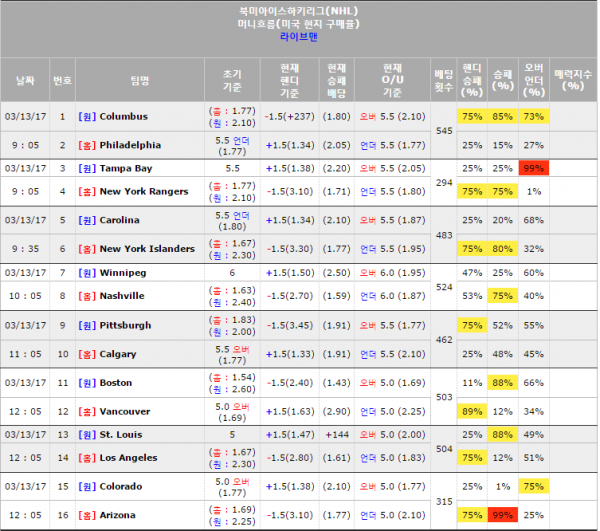Click the red 99% over/under cell for Tampa Bay
Image resolution: width=600 pixels, height=531 pixels.
[x=534, y=168]
